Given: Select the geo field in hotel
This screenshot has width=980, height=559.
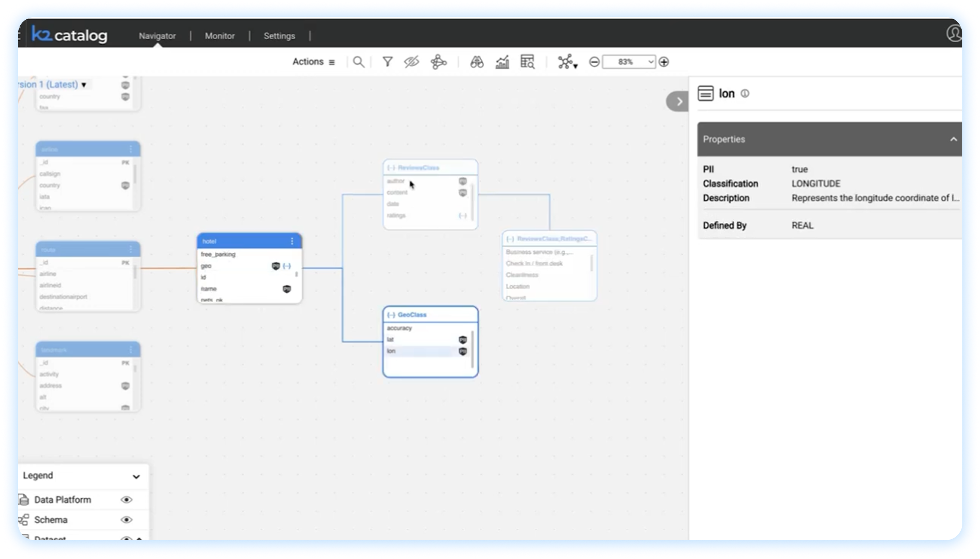Looking at the screenshot, I should pos(246,266).
